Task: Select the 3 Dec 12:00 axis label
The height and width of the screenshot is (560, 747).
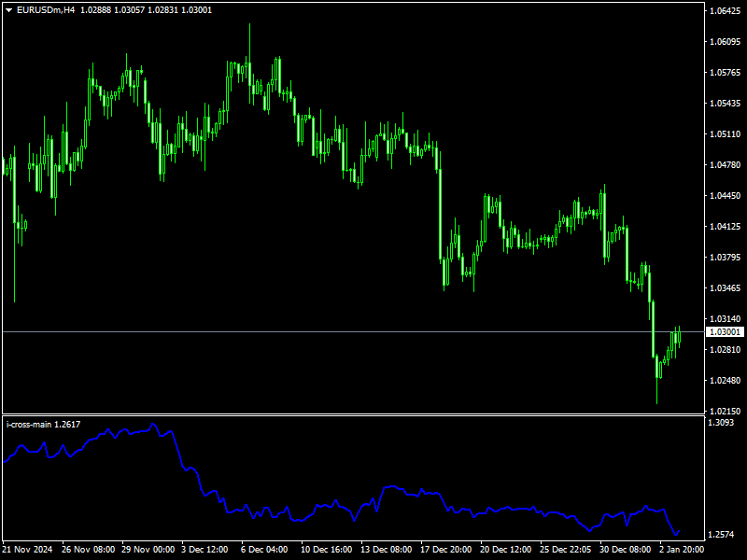Action: [x=203, y=550]
